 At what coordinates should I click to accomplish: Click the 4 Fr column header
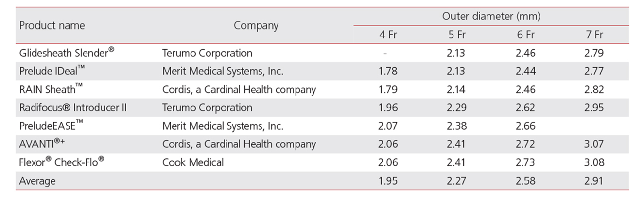click(388, 35)
